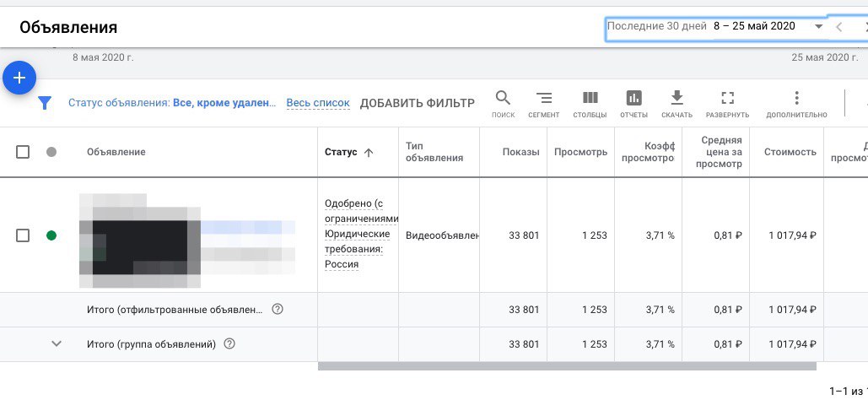868x400 pixels.
Task: Click the 8 мая 2020 г. chart date label
Action: tap(103, 57)
